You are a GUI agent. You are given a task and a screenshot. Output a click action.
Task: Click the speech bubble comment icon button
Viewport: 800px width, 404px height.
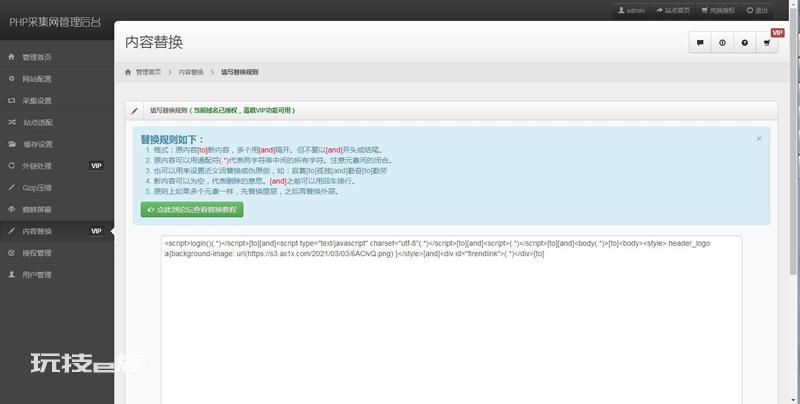click(x=700, y=43)
